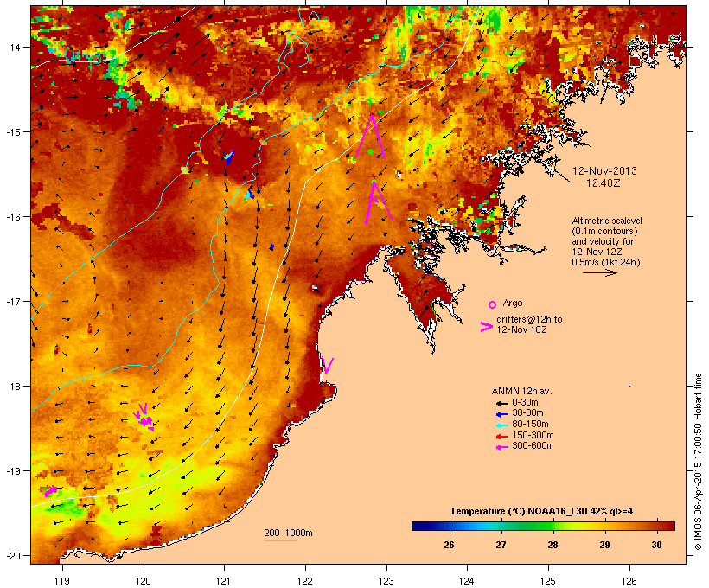Click the magenta Argo circle legend symbol
Screen dimensions: 709x588
point(493,304)
